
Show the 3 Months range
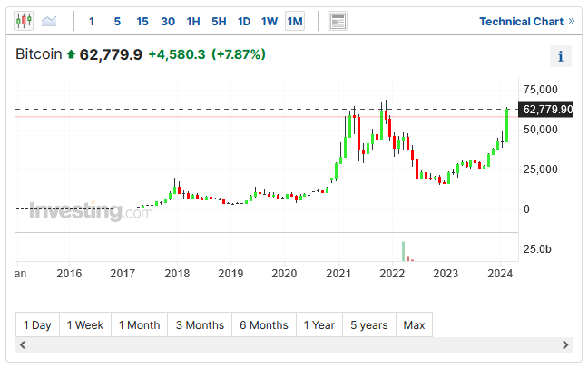coord(200,324)
